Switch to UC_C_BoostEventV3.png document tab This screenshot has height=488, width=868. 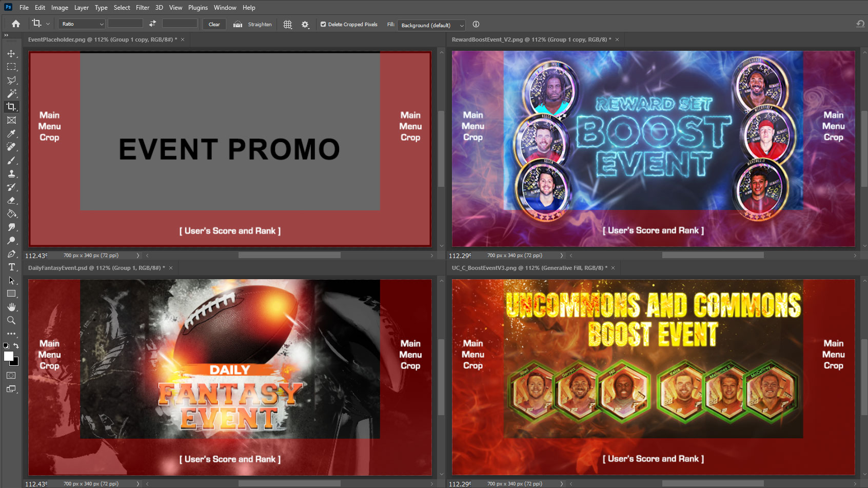point(529,268)
